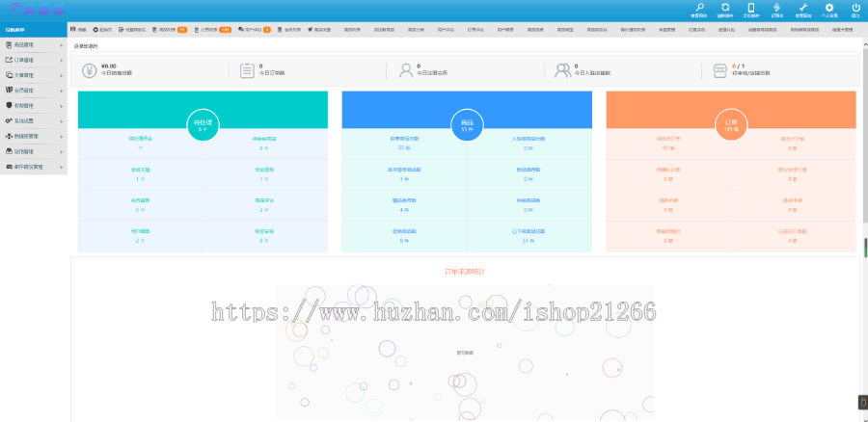Click the chat-bubbles user comments toolbar icon
Image resolution: width=868 pixels, height=422 pixels.
[x=241, y=29]
